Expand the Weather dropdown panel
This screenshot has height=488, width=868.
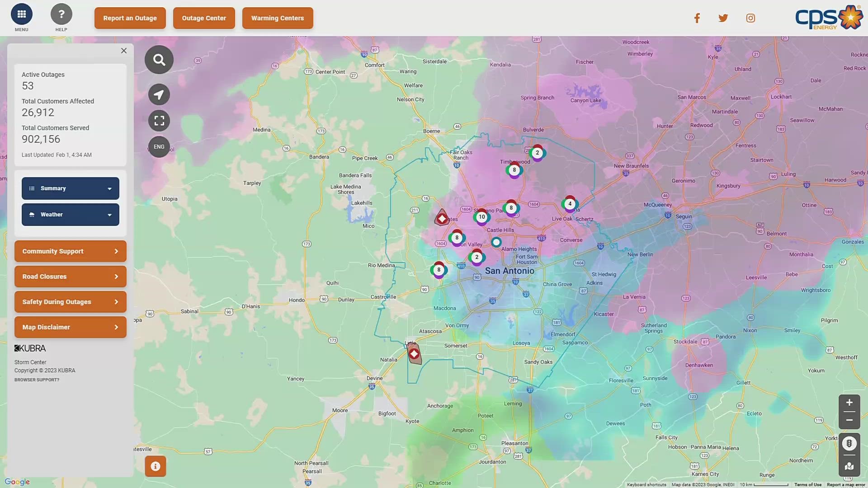[71, 215]
